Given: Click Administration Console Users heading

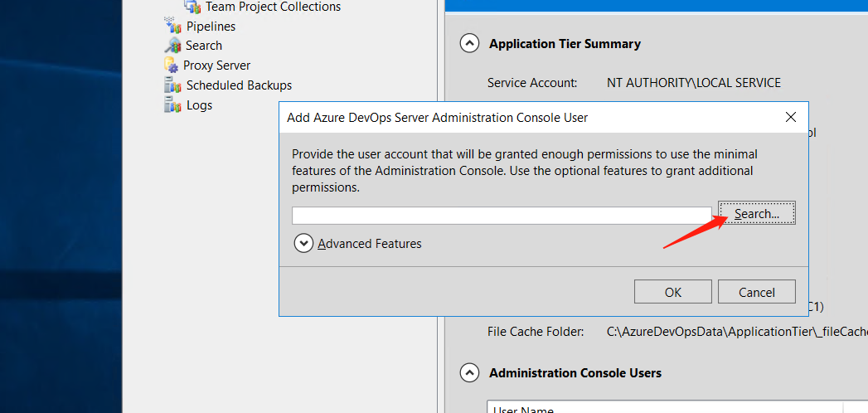Looking at the screenshot, I should pyautogui.click(x=575, y=373).
